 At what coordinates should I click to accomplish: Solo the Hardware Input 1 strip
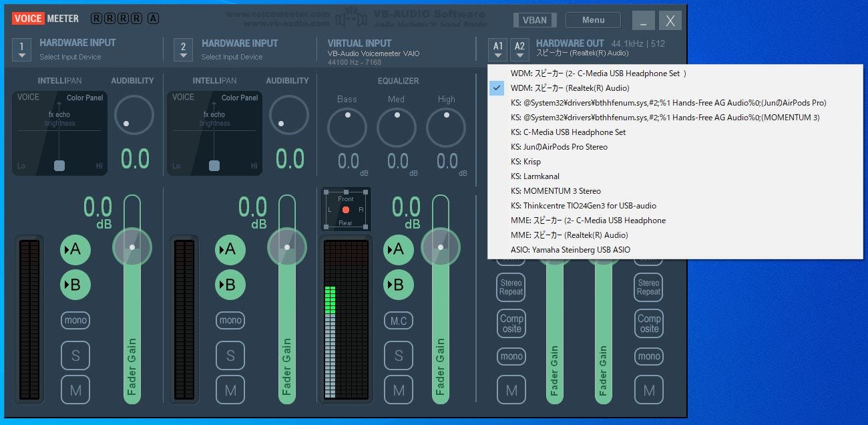tap(75, 356)
